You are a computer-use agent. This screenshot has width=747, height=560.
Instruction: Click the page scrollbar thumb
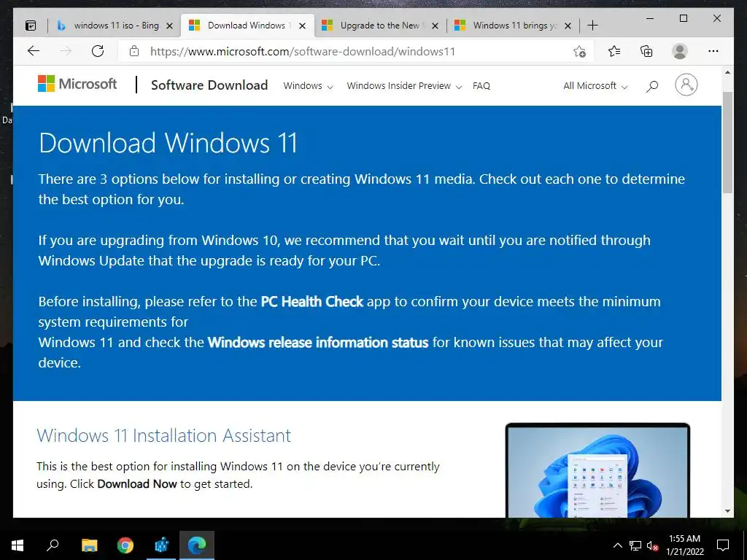727,142
